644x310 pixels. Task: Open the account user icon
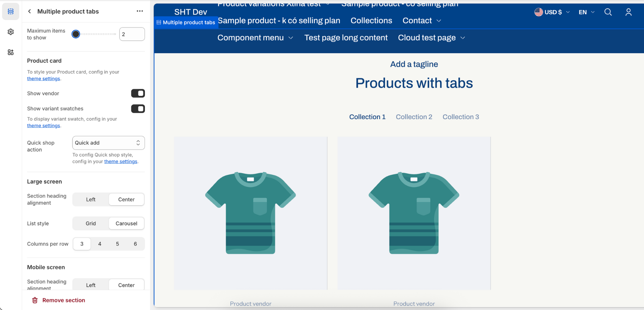tap(628, 12)
